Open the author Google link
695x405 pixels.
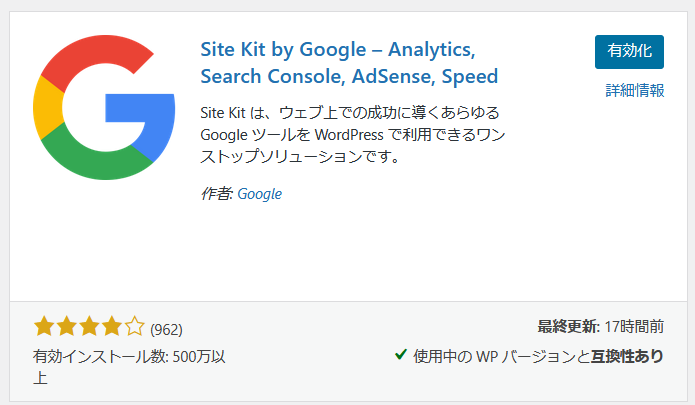pos(259,193)
